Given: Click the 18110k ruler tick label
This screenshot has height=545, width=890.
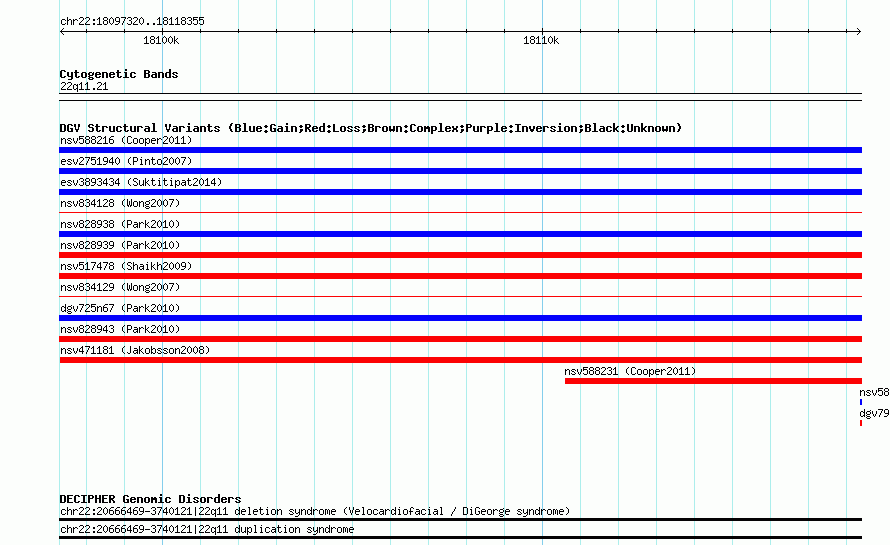Looking at the screenshot, I should click(541, 40).
